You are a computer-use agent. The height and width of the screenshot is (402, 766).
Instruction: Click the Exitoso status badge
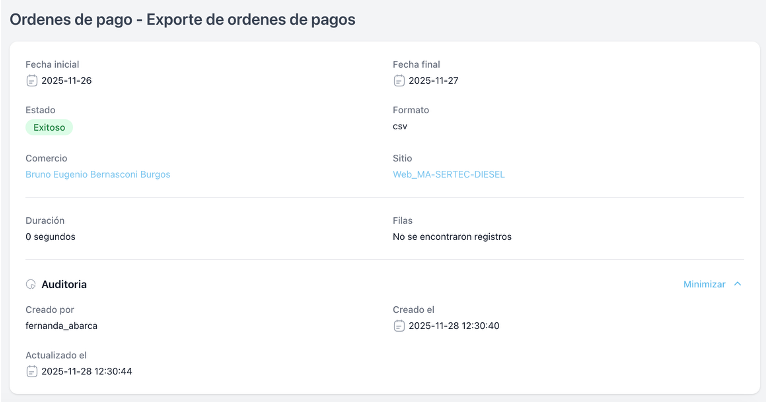click(x=49, y=127)
